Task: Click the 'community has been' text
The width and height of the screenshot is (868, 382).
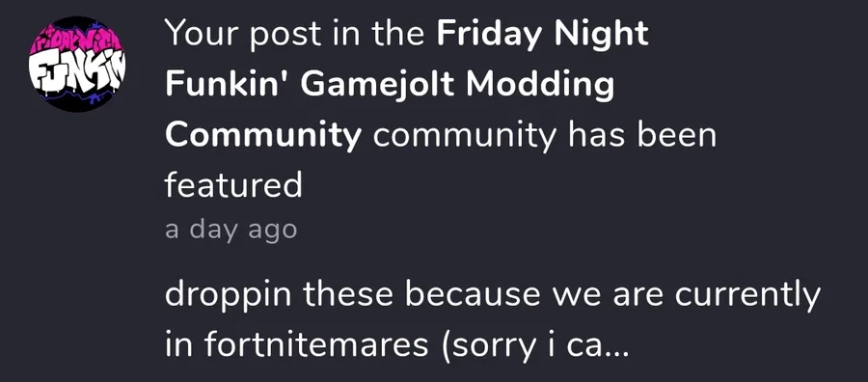Action: click(x=545, y=135)
